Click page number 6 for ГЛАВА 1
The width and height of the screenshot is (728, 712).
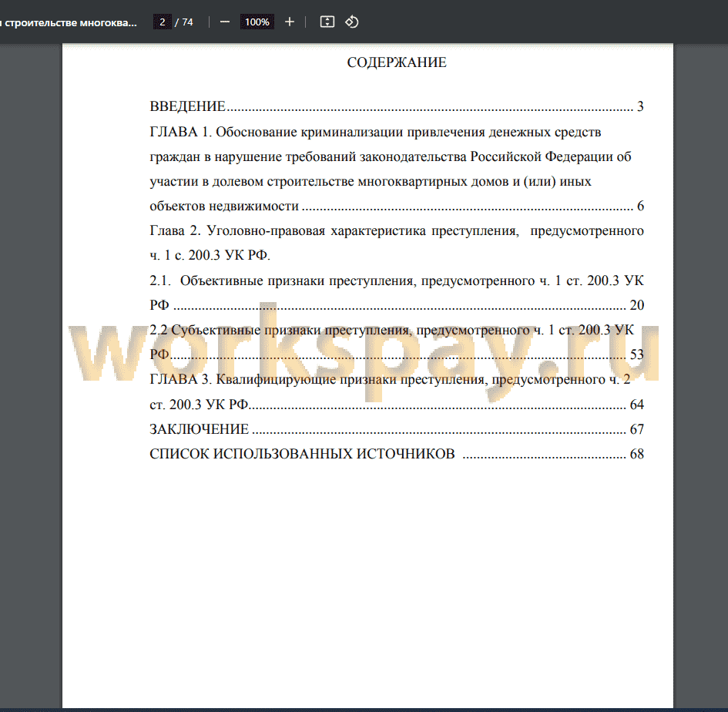[x=640, y=206]
